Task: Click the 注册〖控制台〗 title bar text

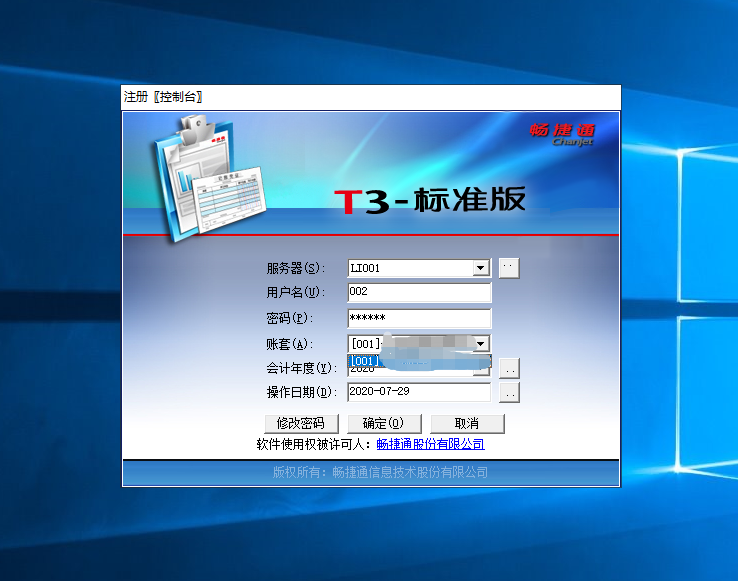Action: (x=163, y=97)
